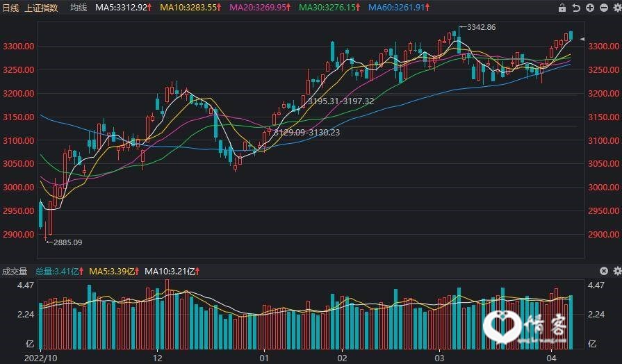The width and height of the screenshot is (622, 364).
Task: Click left axis 3000.00 price label
Action: click(19, 187)
